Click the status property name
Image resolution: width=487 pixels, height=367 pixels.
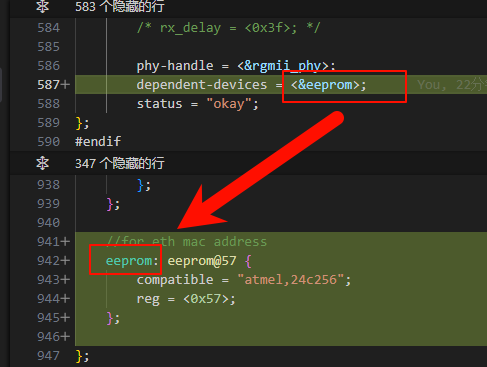point(160,104)
